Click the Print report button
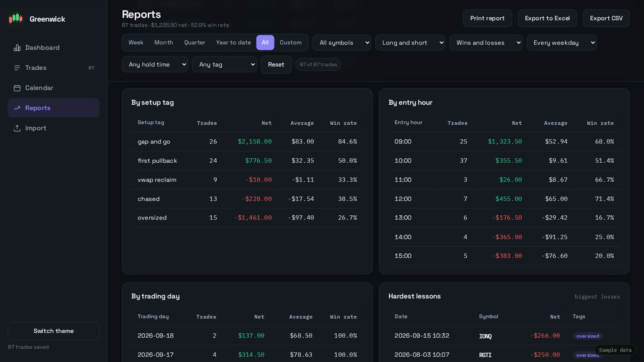 tap(487, 18)
